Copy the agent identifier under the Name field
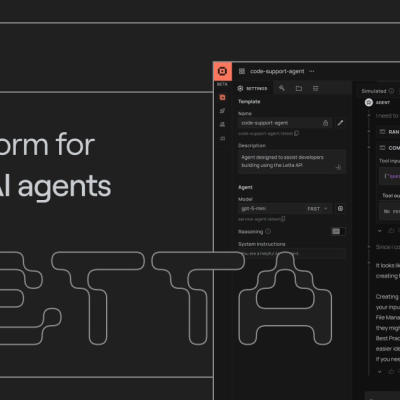The height and width of the screenshot is (400, 400). 297,133
